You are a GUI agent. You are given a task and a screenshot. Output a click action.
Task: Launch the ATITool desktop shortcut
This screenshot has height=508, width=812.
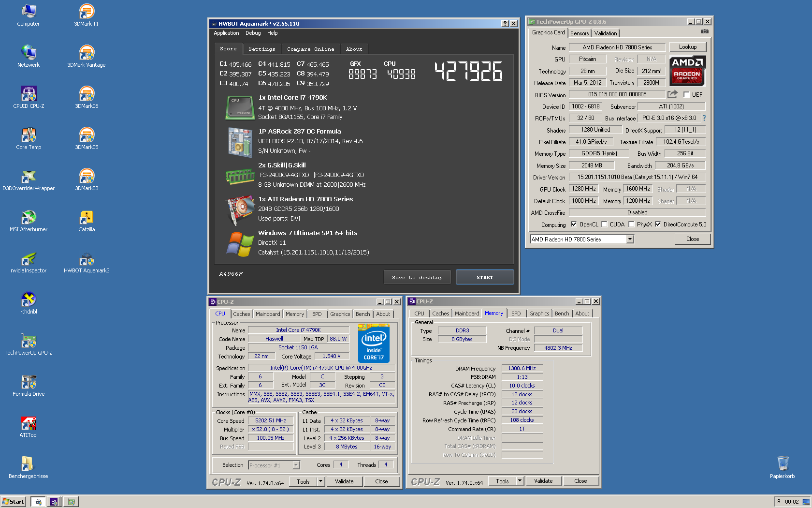[29, 426]
